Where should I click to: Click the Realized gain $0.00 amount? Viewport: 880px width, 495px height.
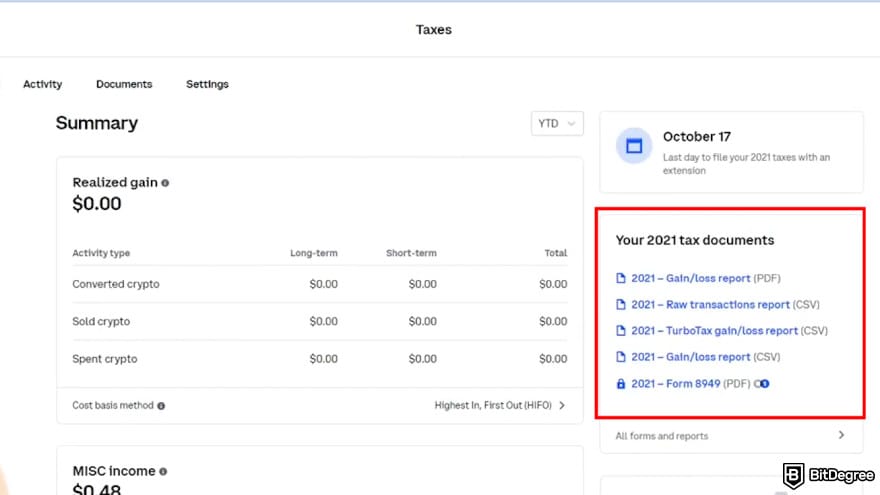click(97, 204)
